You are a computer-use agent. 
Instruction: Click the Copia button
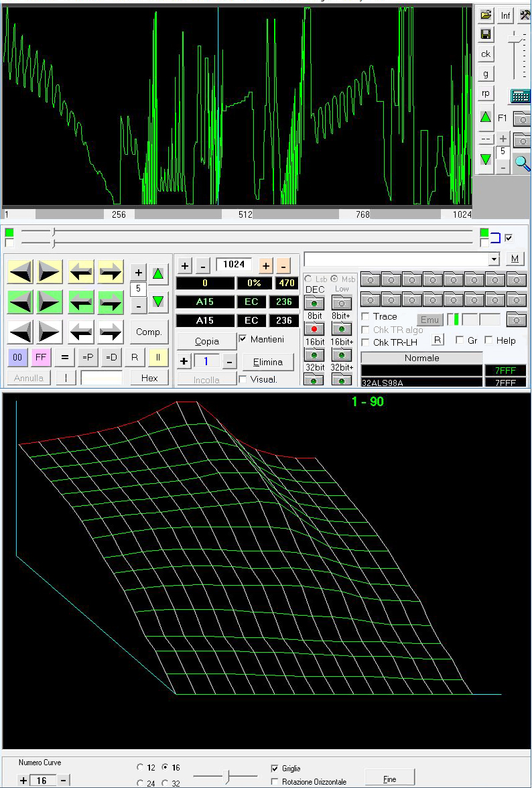(x=206, y=341)
